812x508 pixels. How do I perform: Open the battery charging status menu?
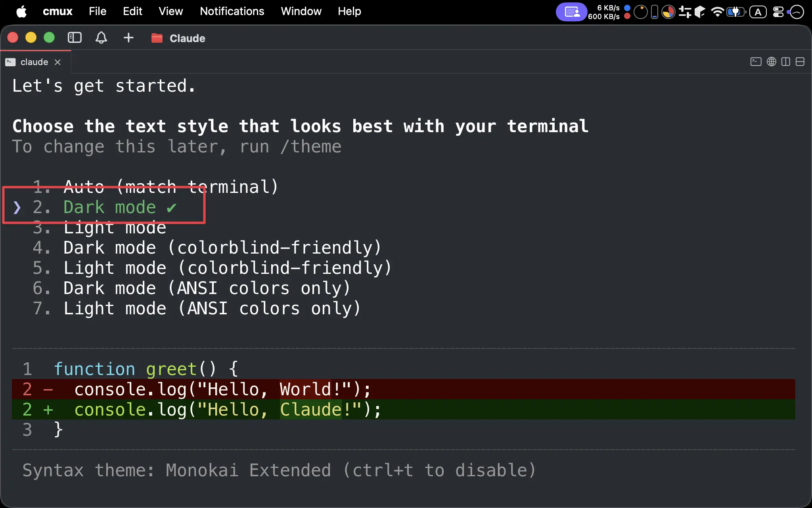tap(736, 12)
